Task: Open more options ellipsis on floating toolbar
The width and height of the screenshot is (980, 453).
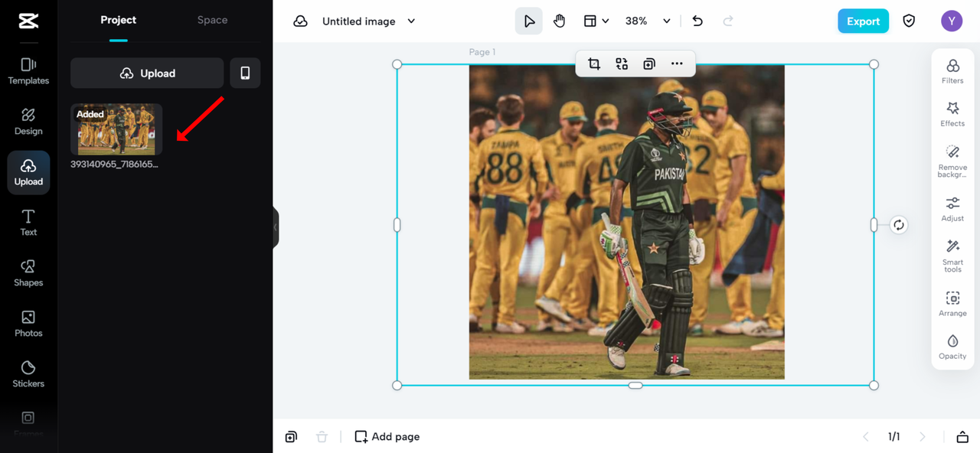Action: point(677,64)
